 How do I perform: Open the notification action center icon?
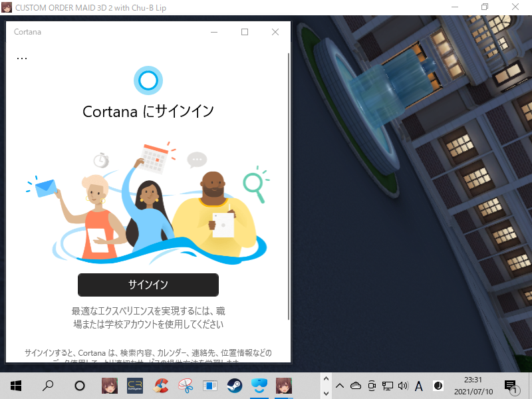pyautogui.click(x=511, y=386)
